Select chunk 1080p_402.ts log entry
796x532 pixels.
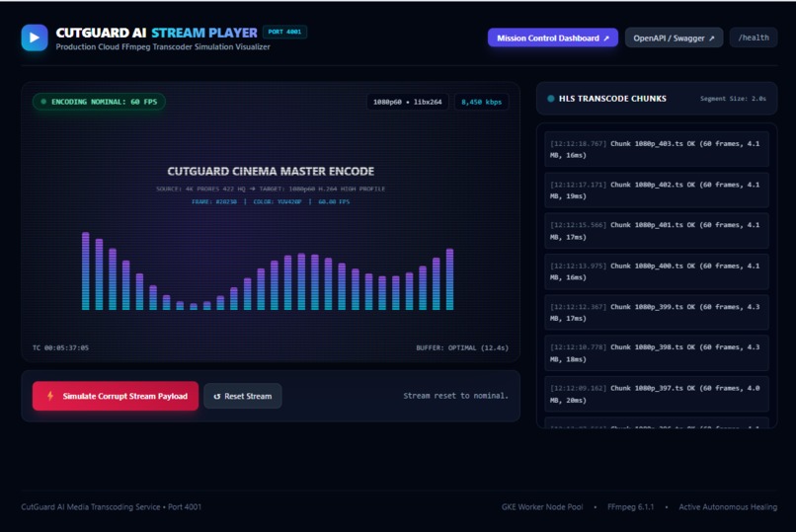(x=657, y=190)
